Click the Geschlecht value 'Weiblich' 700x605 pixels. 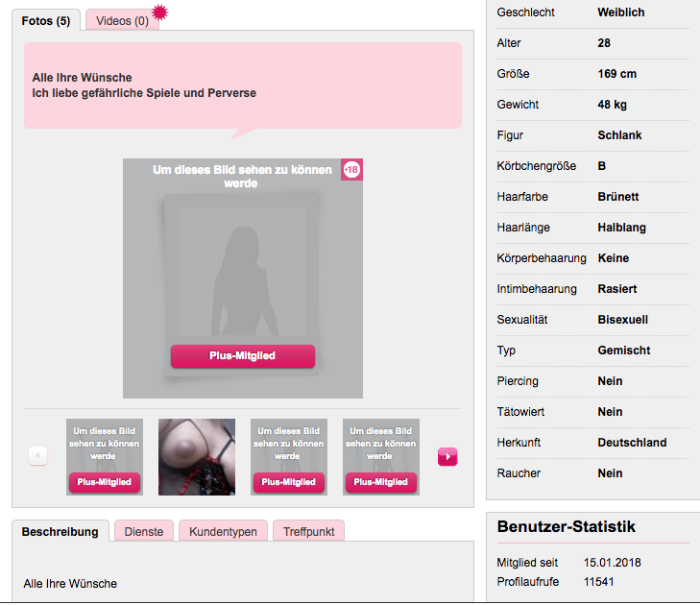click(621, 12)
